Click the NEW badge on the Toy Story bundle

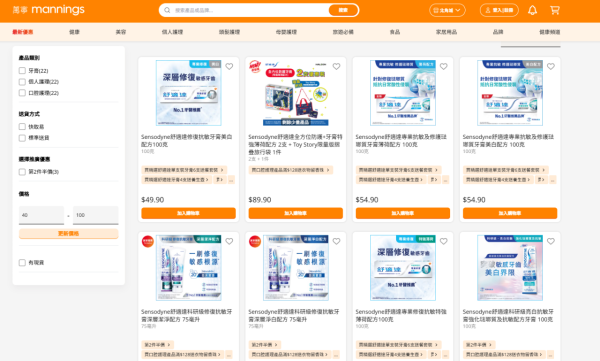coord(255,66)
